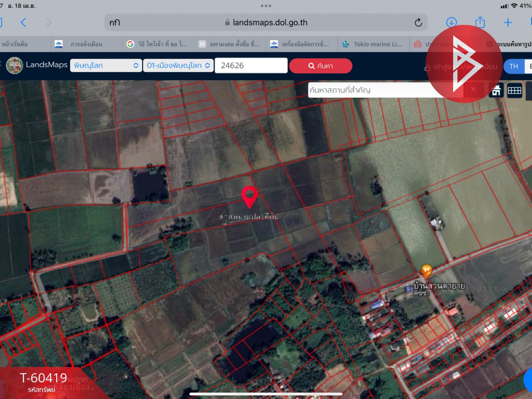The width and height of the screenshot is (532, 399).
Task: Click the house icon map tool
Action: point(496,90)
